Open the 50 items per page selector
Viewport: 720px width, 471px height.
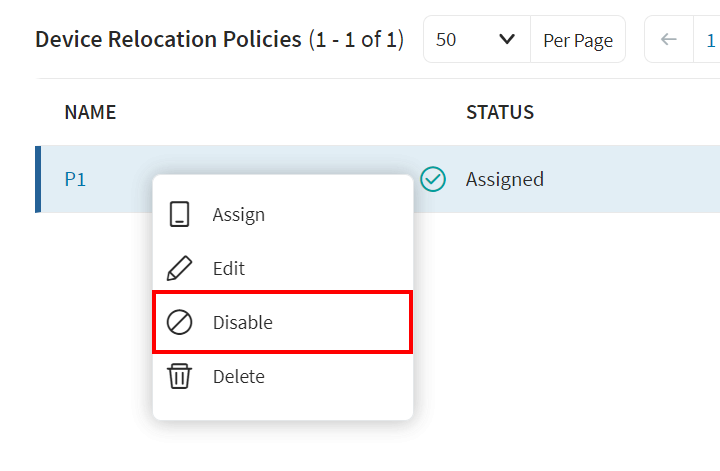point(476,40)
